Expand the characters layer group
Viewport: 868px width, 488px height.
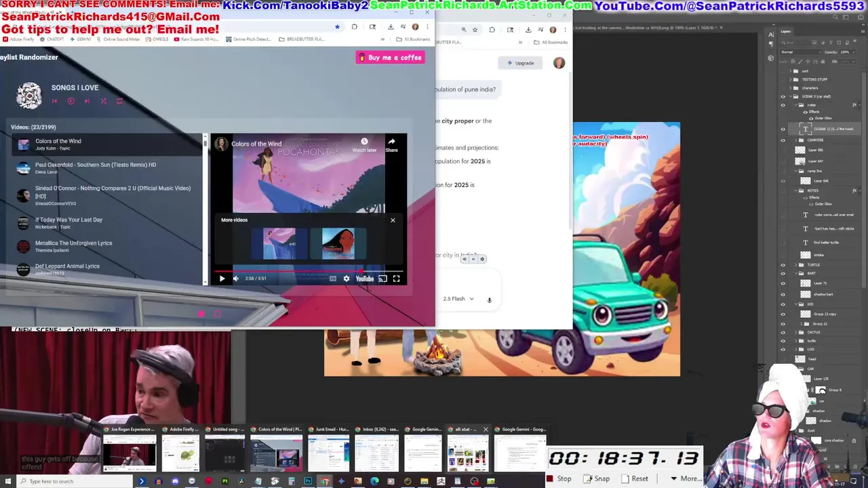pyautogui.click(x=791, y=88)
